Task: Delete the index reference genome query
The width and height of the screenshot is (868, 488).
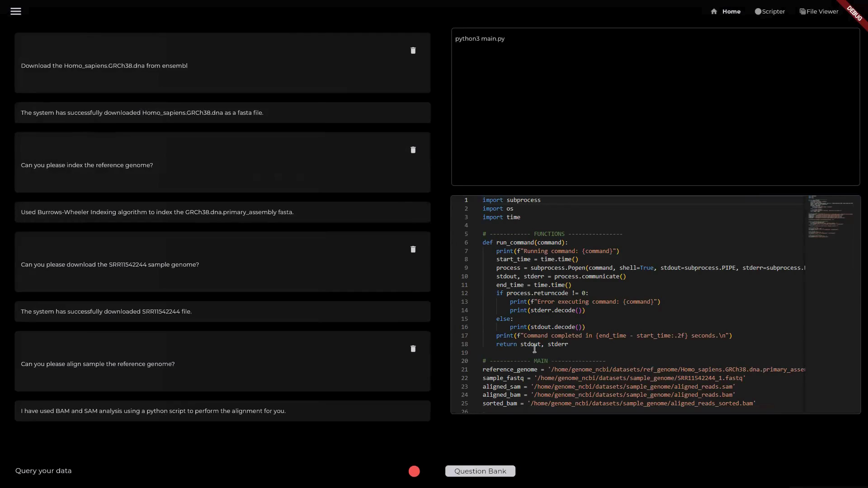Action: pos(413,150)
